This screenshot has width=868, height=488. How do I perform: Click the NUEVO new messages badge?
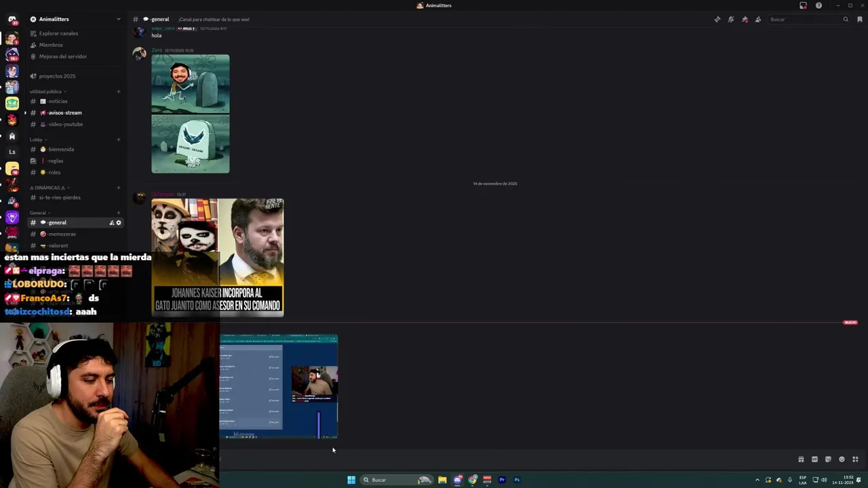tap(850, 323)
